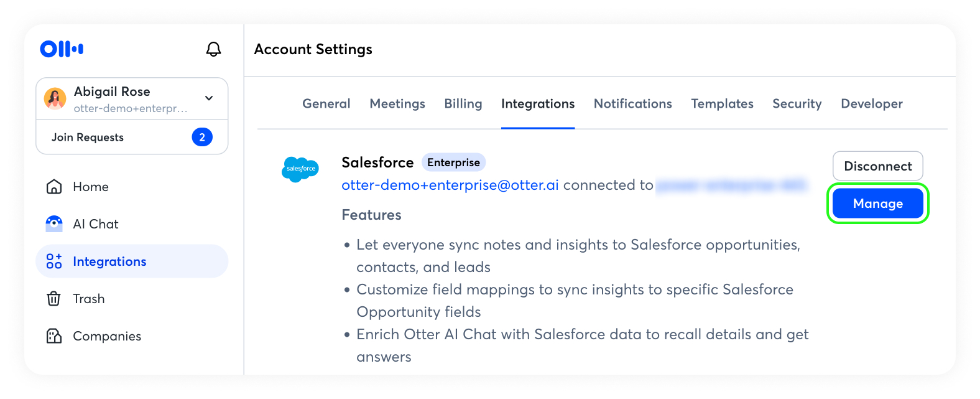Expand the Abigail Rose account dropdown
980x399 pixels.
coord(209,98)
